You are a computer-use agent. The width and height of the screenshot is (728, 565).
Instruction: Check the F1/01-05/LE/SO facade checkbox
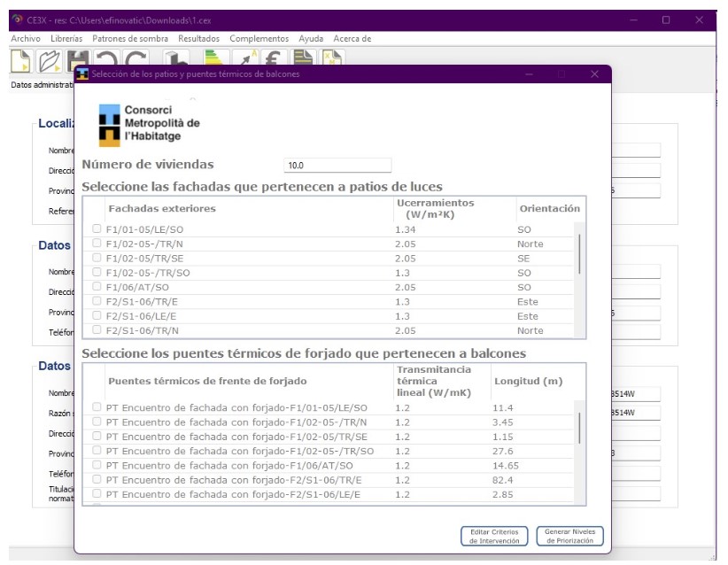tap(97, 228)
